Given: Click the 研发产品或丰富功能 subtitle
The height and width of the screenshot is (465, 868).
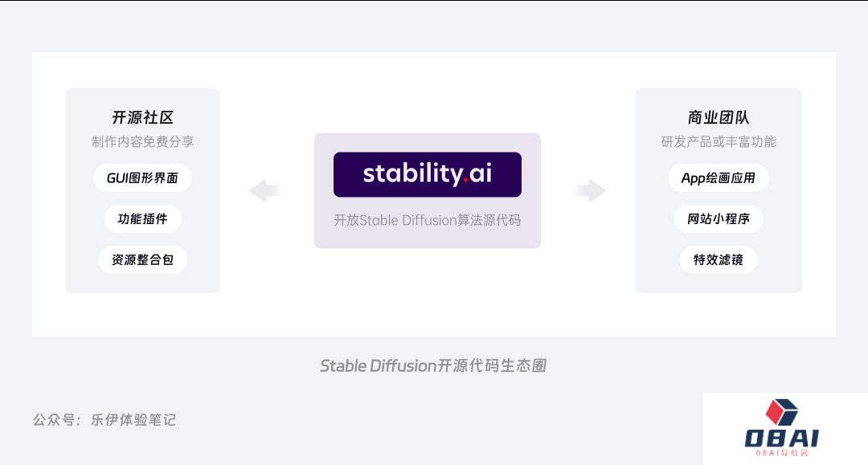Looking at the screenshot, I should 719,142.
